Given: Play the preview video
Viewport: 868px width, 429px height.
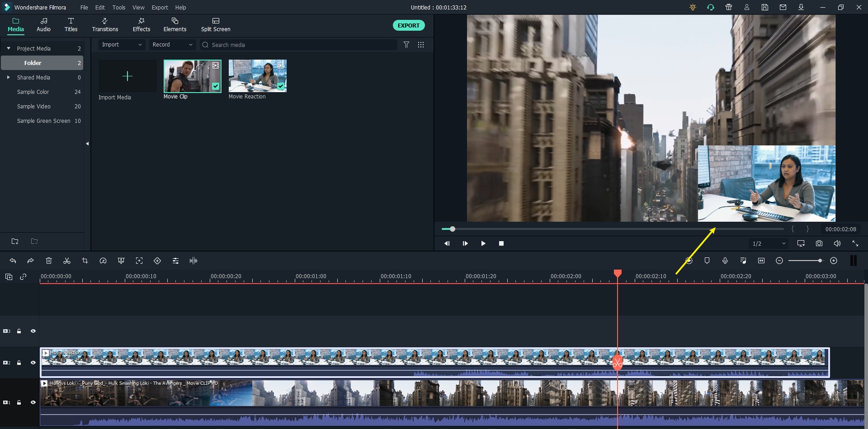Looking at the screenshot, I should point(483,243).
